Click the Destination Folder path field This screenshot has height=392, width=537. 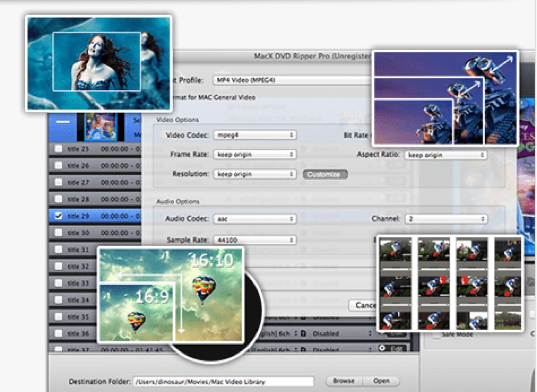point(224,381)
